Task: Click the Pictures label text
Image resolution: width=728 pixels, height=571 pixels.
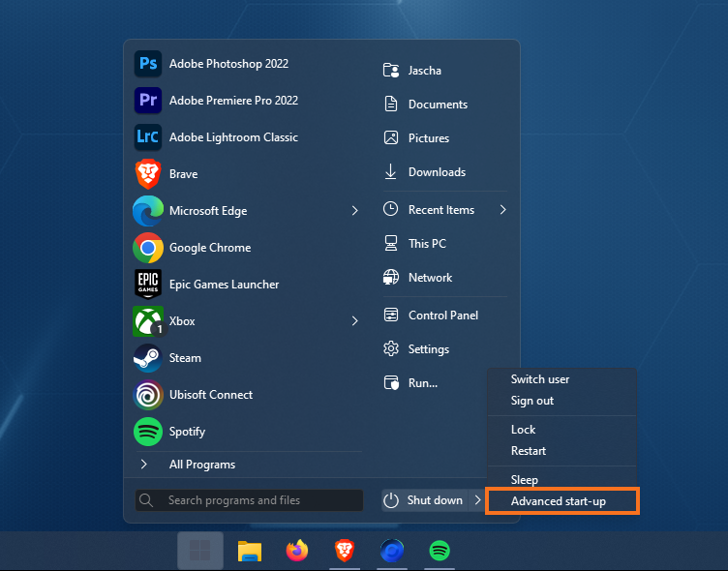Action: coord(429,137)
